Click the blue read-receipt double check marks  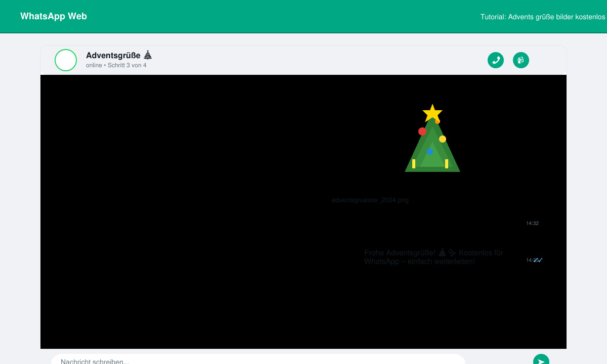tap(538, 260)
